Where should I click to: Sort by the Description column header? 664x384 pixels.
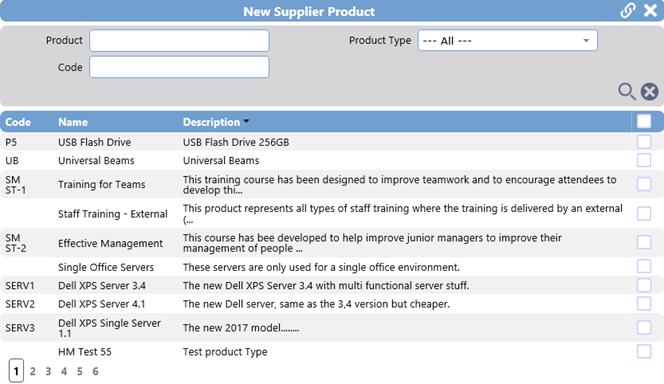tap(211, 122)
